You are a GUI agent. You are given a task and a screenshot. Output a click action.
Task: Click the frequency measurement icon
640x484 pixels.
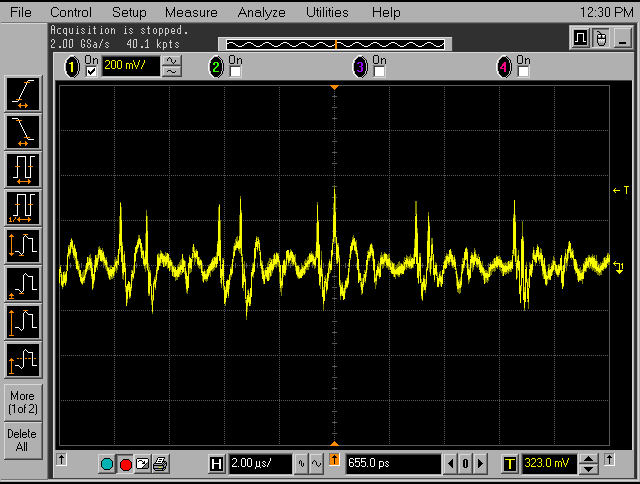(22, 206)
